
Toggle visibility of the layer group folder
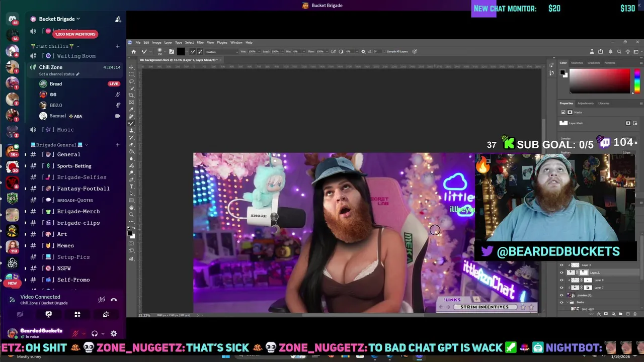coord(561,302)
